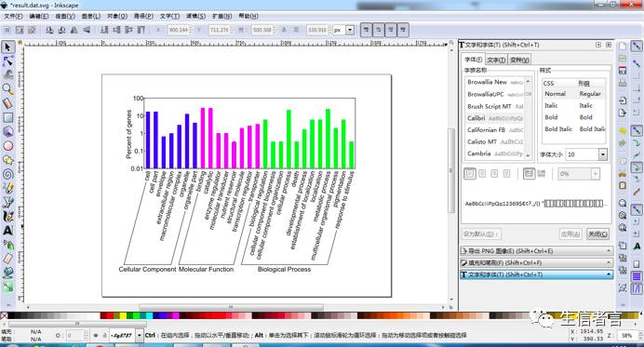Viewport: 644px width, 347px height.
Task: Click the 应用(A) button
Action: click(x=570, y=234)
